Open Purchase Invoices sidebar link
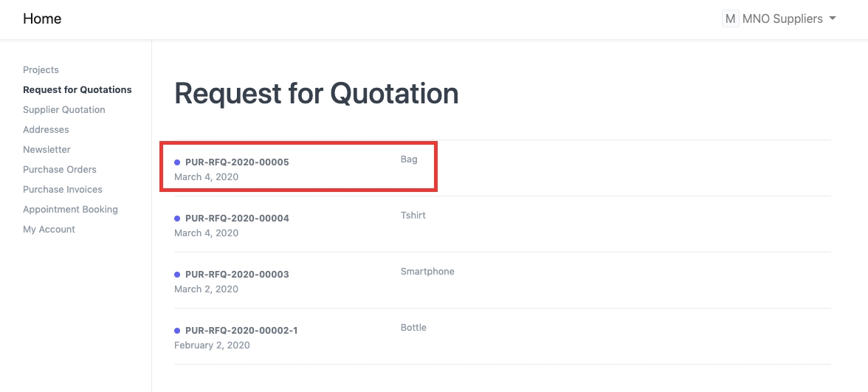 63,190
